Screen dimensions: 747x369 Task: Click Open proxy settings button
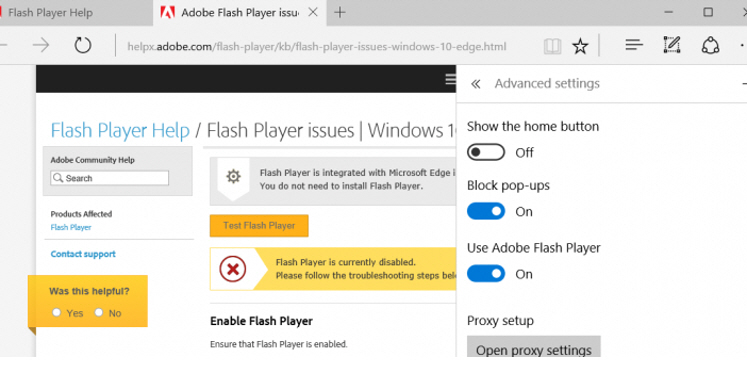pos(534,348)
